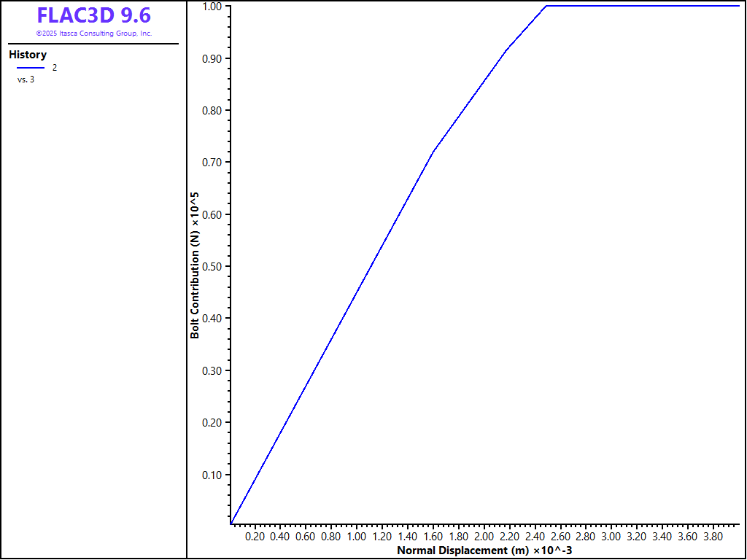This screenshot has width=747, height=560.
Task: Click the curve's slope change near 1.60
Action: [x=433, y=152]
